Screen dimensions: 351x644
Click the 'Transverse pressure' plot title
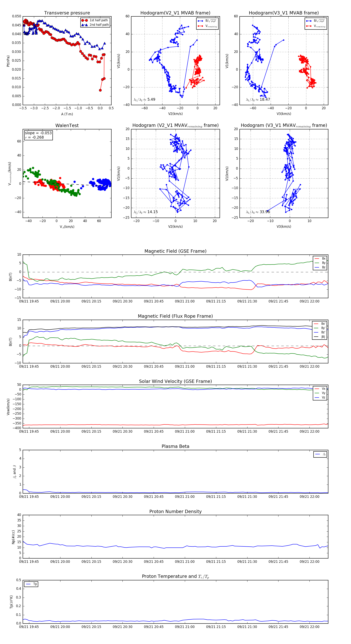click(67, 13)
